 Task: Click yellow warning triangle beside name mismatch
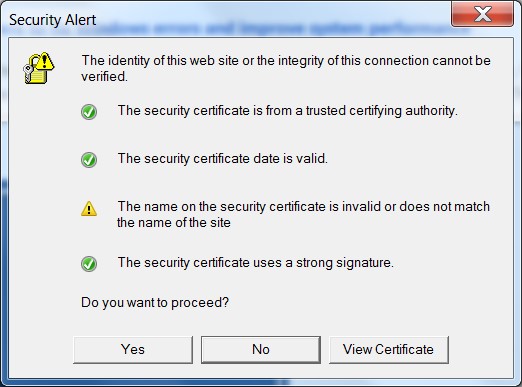pyautogui.click(x=89, y=209)
